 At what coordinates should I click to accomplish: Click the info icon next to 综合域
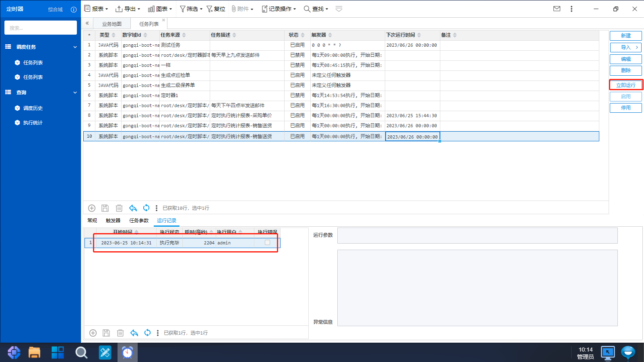(x=74, y=10)
